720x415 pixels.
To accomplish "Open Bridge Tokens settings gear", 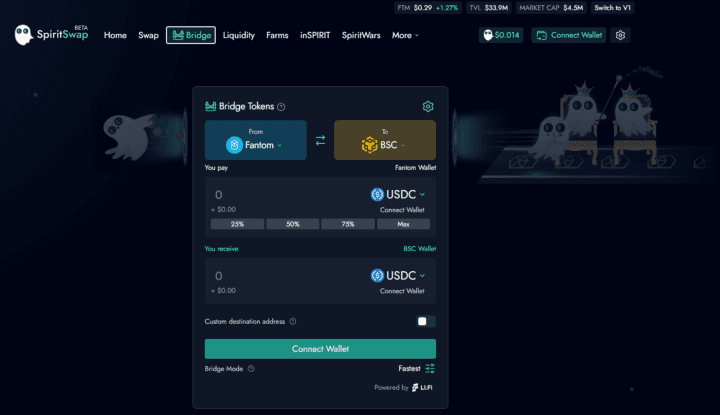I will (x=428, y=107).
